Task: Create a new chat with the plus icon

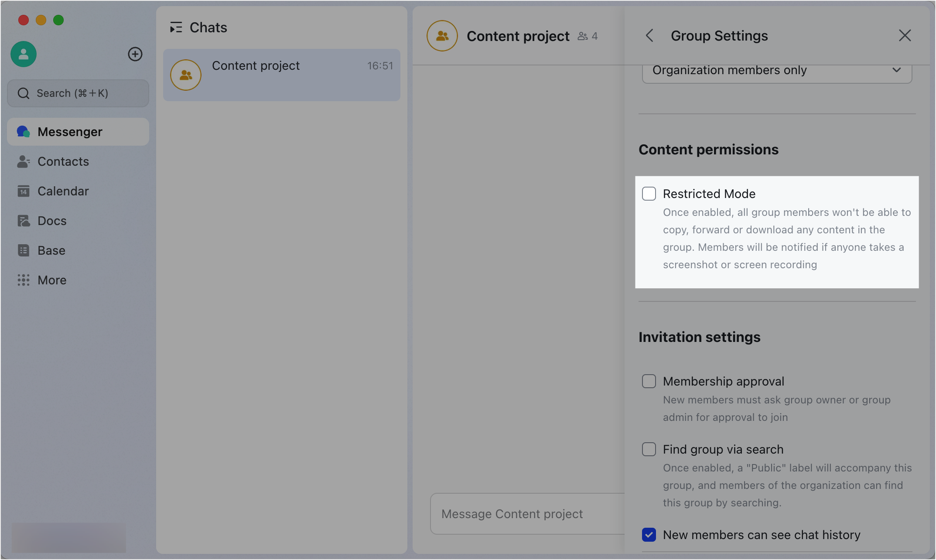Action: pyautogui.click(x=135, y=54)
